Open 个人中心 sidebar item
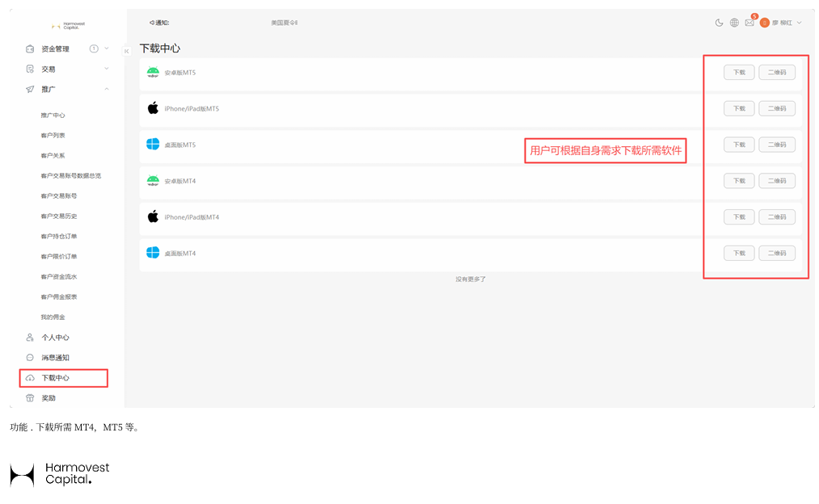The height and width of the screenshot is (504, 819). (x=55, y=338)
